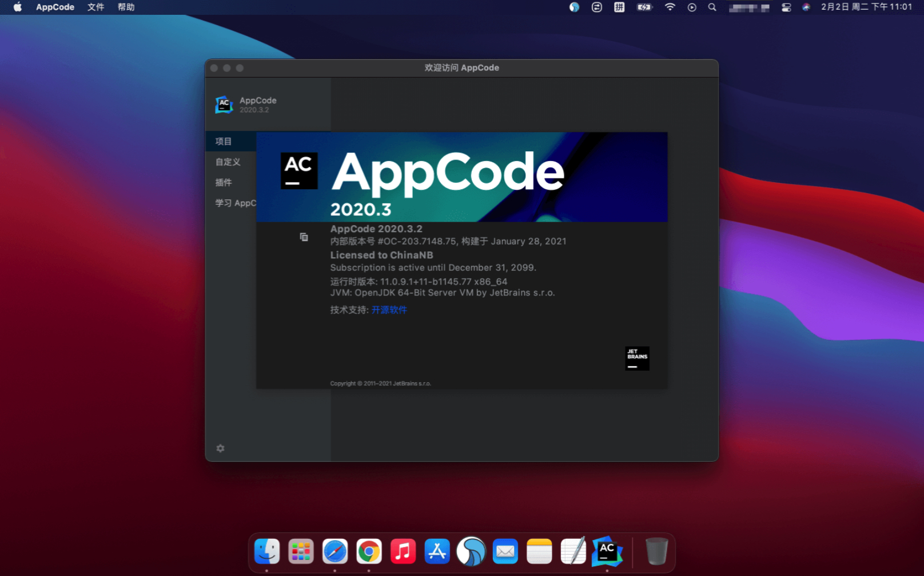Image resolution: width=924 pixels, height=576 pixels.
Task: Click the 'Licensed to ChinaNB' text
Action: click(381, 255)
